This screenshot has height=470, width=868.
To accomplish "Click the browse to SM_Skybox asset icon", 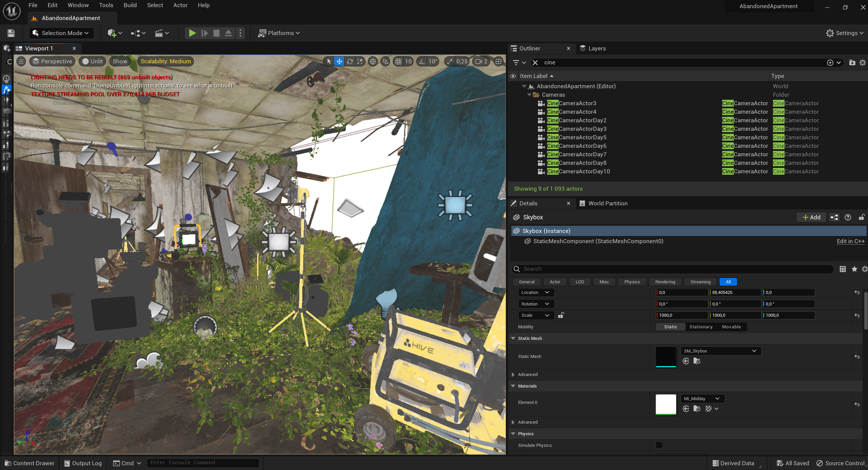I will tap(697, 361).
